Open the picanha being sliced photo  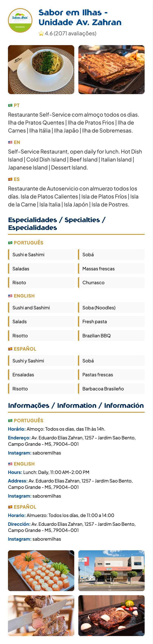(41, 615)
